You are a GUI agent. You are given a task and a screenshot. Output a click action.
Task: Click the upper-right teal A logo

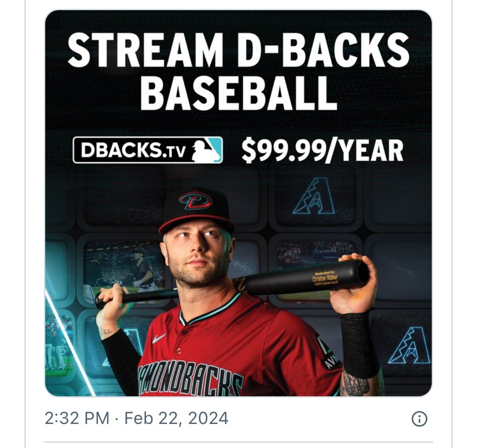(x=314, y=196)
